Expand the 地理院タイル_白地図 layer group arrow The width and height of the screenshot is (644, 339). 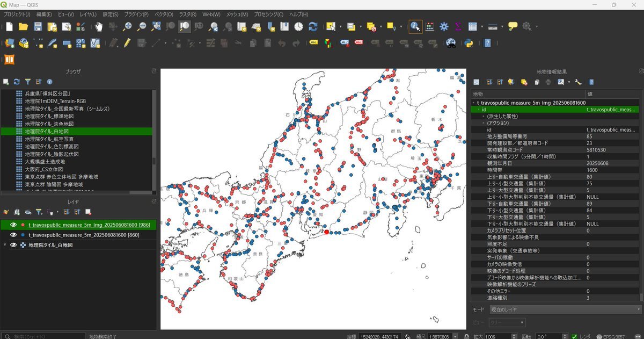(x=5, y=245)
